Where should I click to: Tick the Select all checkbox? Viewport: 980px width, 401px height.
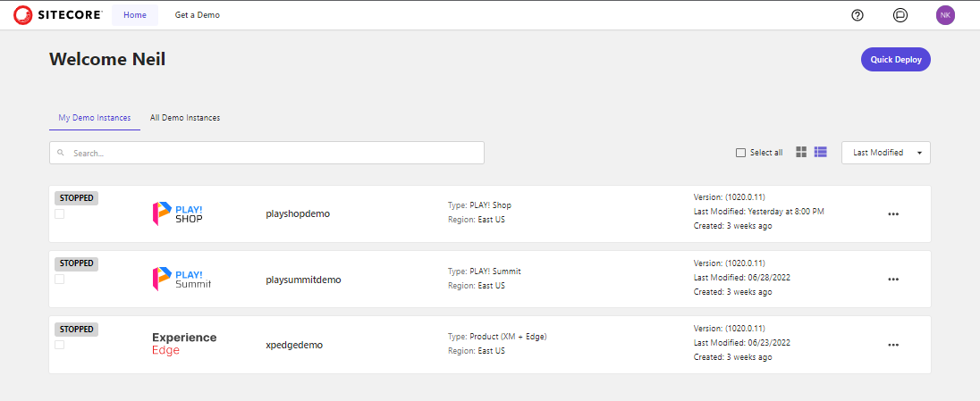[740, 153]
